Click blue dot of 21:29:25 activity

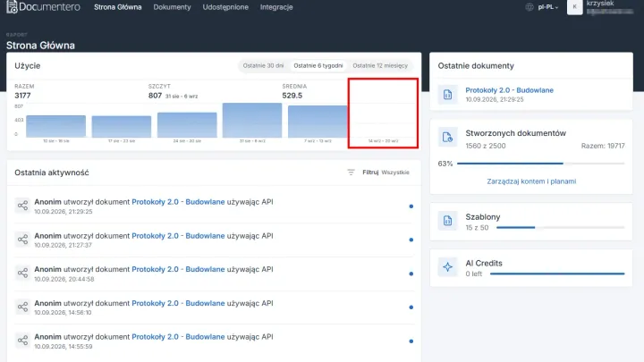tap(411, 206)
